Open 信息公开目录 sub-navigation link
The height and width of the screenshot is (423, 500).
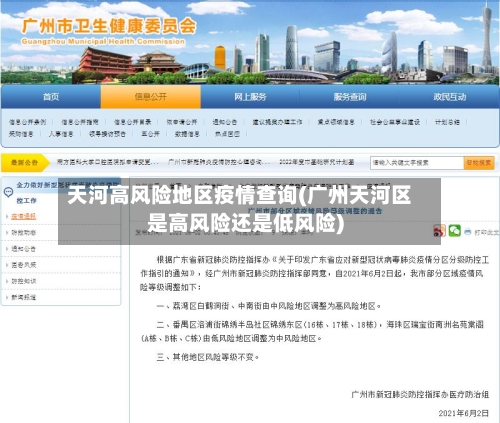coord(132,122)
